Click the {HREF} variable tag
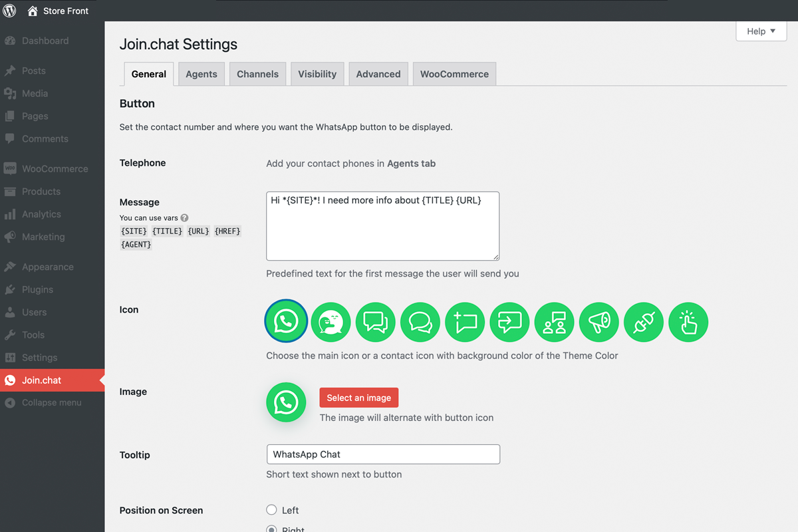 (x=228, y=231)
